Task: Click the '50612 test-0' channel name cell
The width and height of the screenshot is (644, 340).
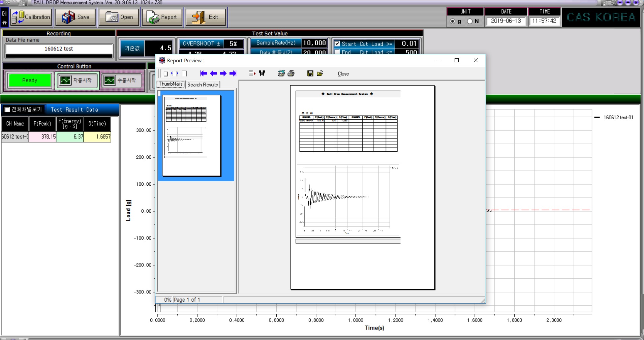Action: [15, 136]
